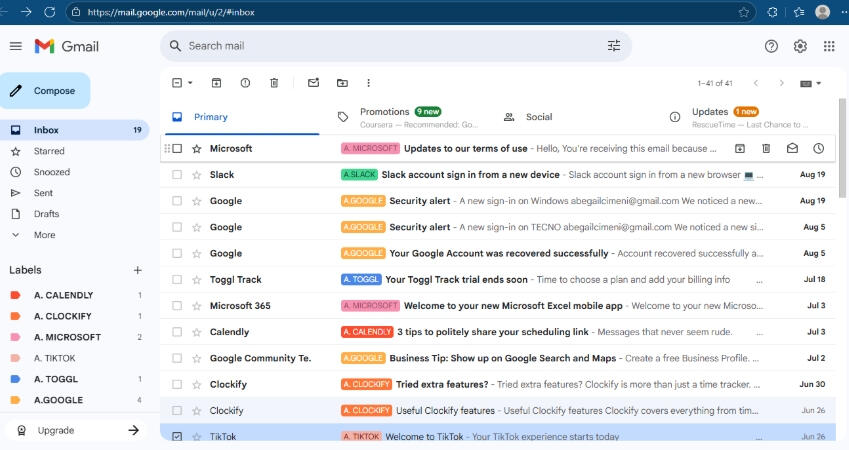Snooze the Microsoft terms of use email
Image resolution: width=849 pixels, height=450 pixels.
[818, 148]
